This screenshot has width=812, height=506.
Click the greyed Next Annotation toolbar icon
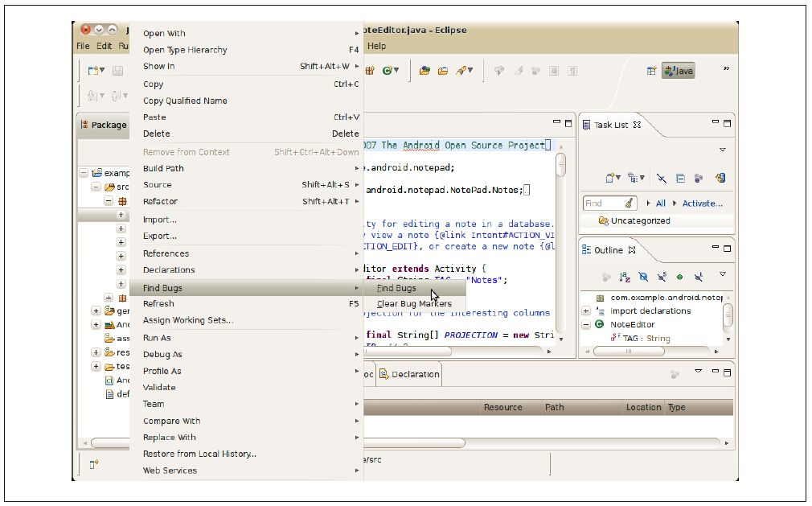point(91,95)
